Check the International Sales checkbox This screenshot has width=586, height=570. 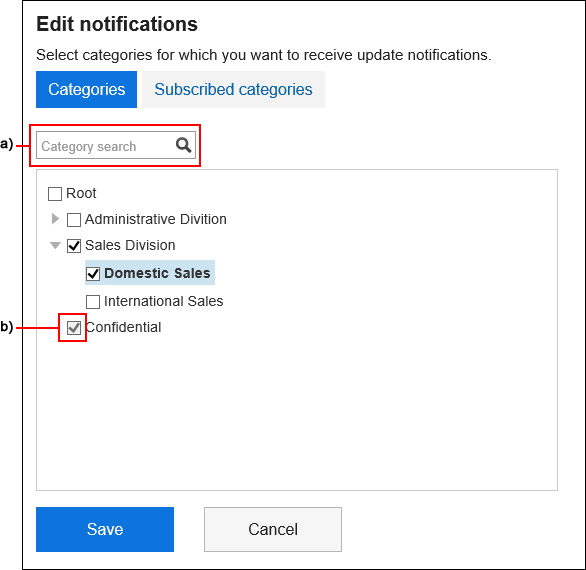[93, 302]
